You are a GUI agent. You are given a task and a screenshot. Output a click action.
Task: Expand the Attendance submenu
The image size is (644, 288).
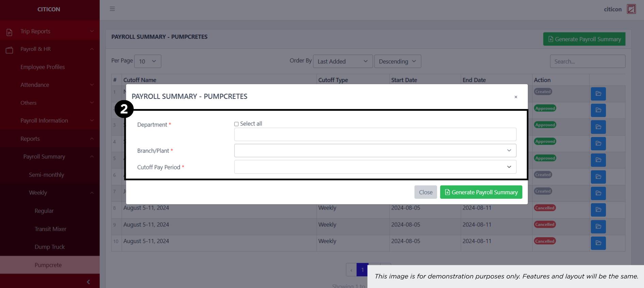pyautogui.click(x=50, y=85)
